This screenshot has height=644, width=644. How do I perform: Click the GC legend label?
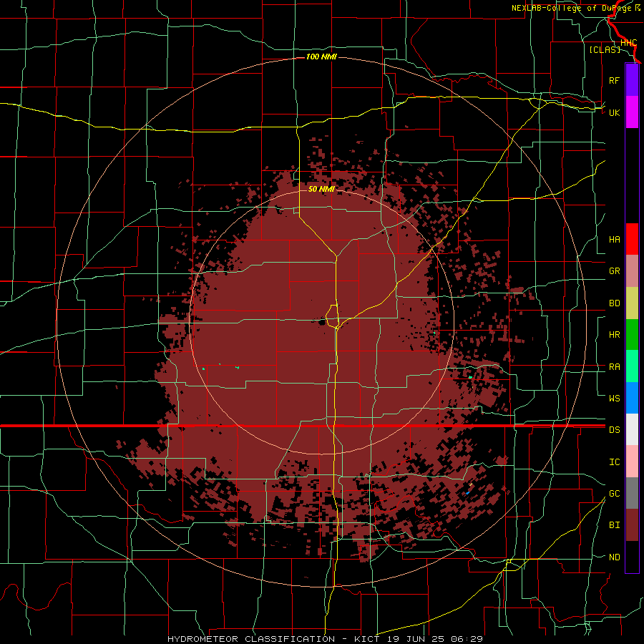(x=614, y=493)
